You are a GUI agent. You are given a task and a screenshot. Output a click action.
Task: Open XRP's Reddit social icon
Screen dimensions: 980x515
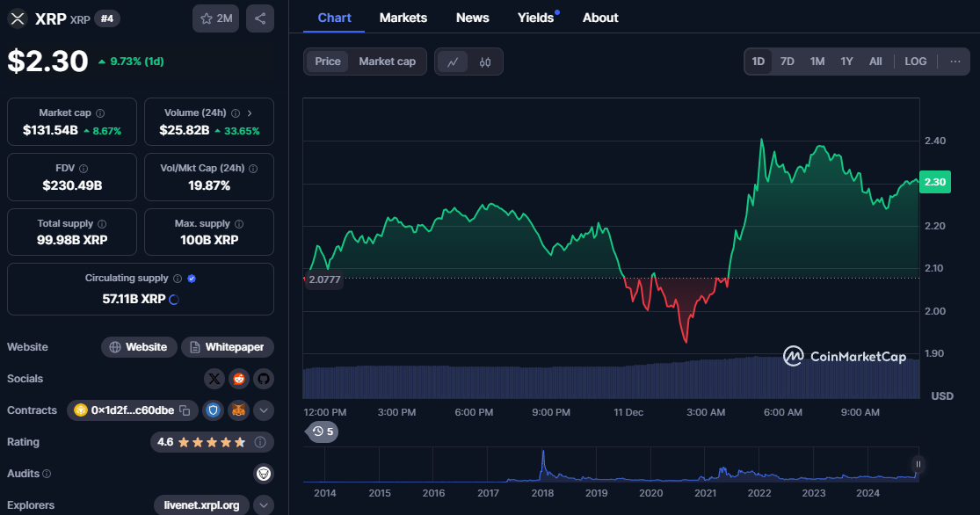tap(239, 379)
